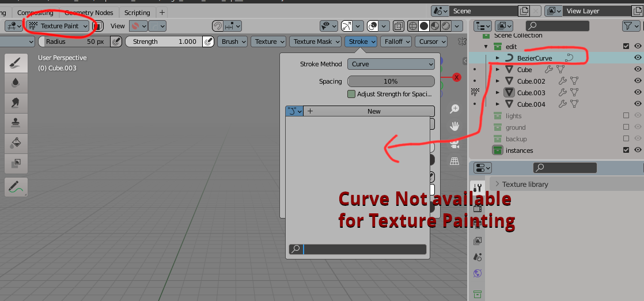Enable the lights collection checkbox

coord(626,115)
